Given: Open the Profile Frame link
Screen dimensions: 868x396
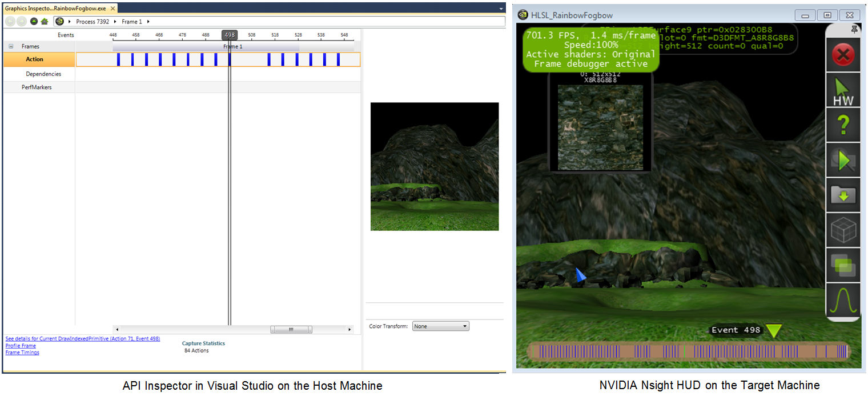Looking at the screenshot, I should pos(21,346).
